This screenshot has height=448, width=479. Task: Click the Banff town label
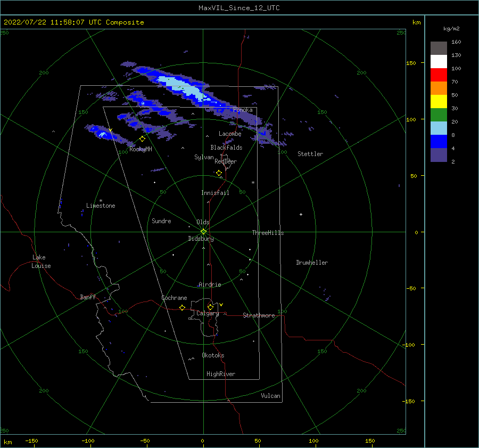(88, 297)
